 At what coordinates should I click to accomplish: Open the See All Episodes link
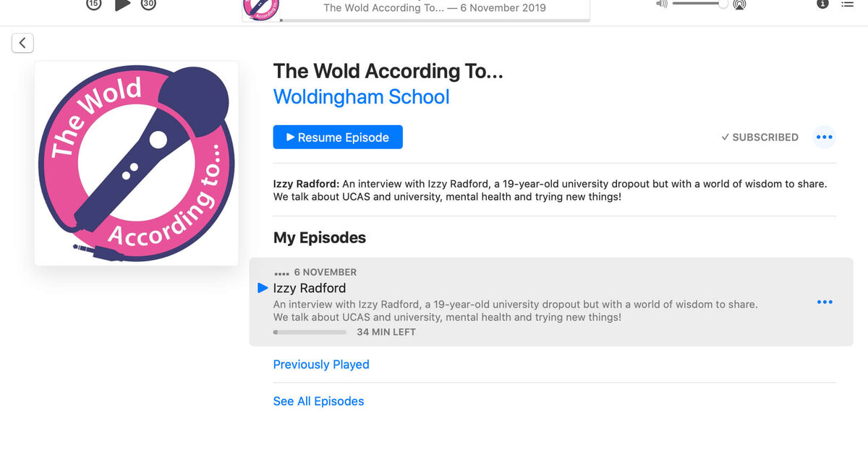coord(319,401)
